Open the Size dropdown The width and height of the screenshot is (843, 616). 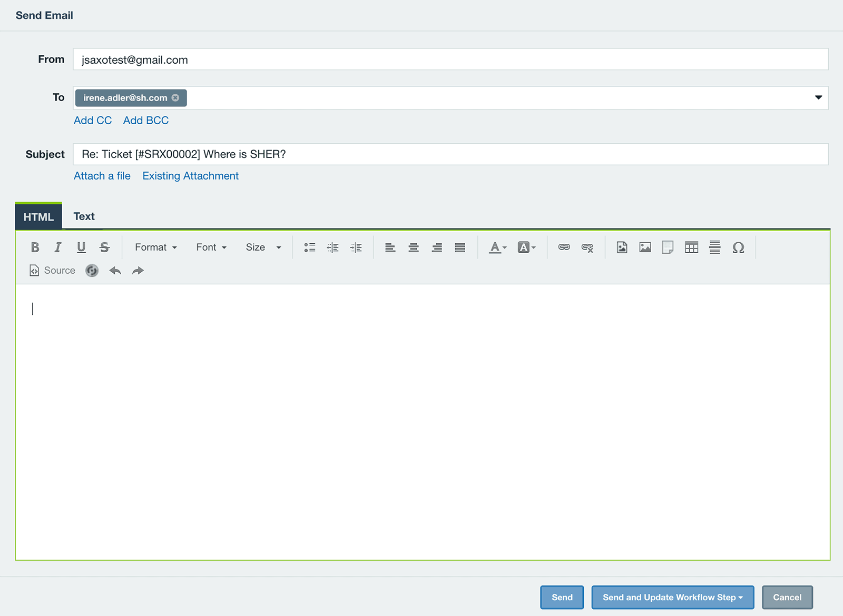263,247
